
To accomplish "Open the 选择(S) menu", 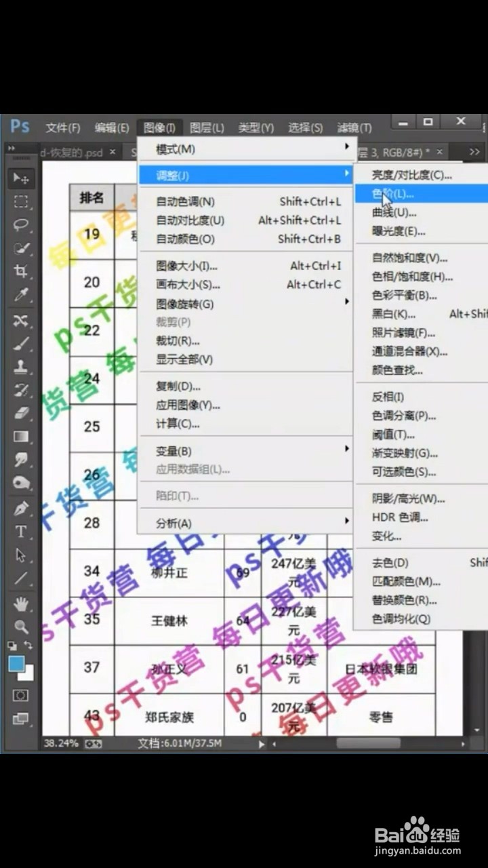I will 305,127.
